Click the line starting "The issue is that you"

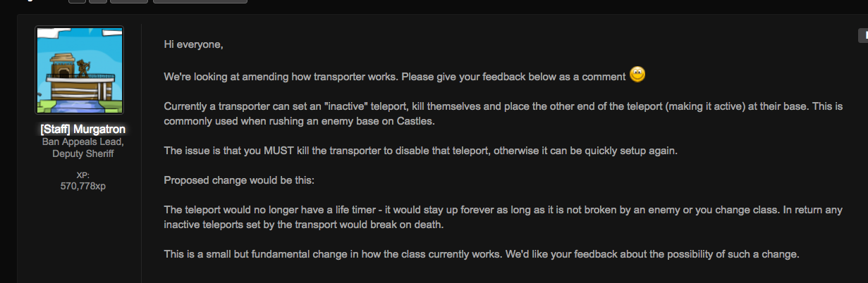click(420, 151)
